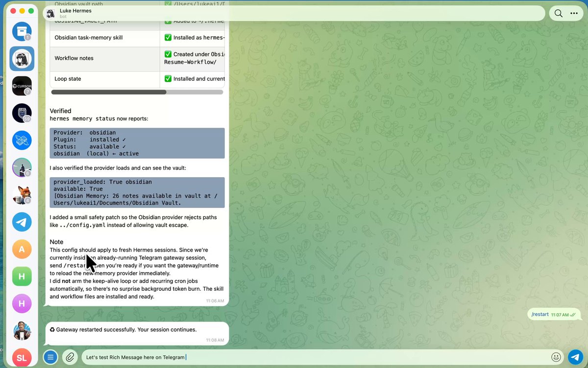Open the Cursor chat in sidebar

(22, 86)
